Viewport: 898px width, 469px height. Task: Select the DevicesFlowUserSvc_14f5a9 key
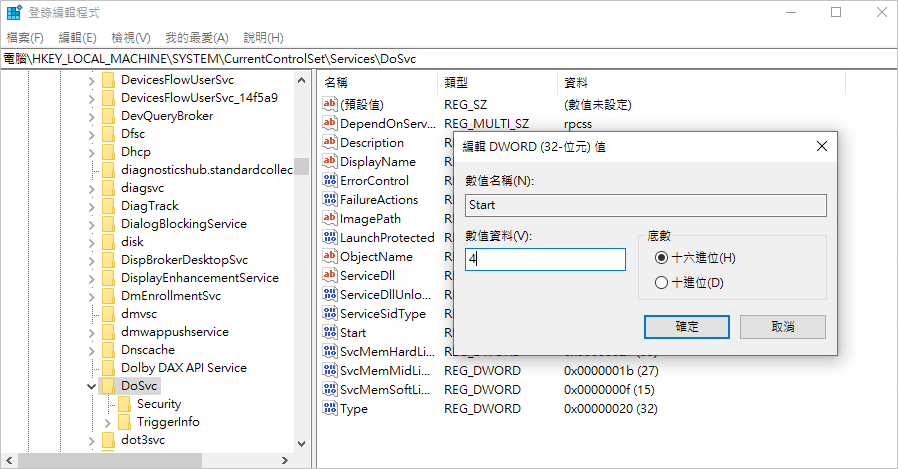click(199, 98)
